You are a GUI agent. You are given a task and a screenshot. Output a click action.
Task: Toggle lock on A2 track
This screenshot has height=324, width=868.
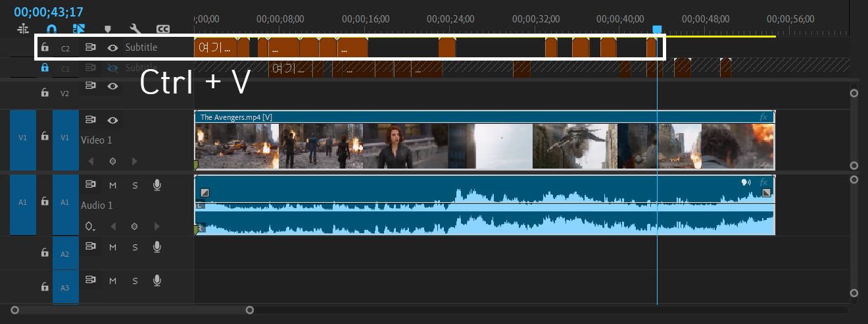tap(45, 252)
